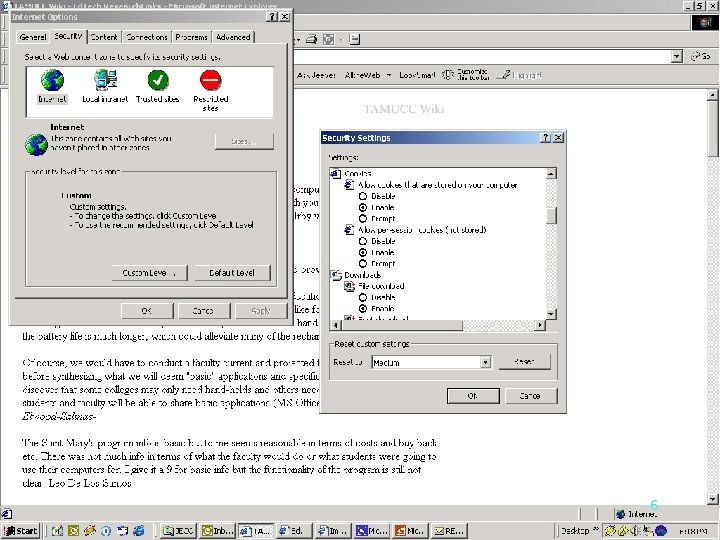
Task: Click settings list vertical scrollbar thumb
Action: pyautogui.click(x=551, y=215)
